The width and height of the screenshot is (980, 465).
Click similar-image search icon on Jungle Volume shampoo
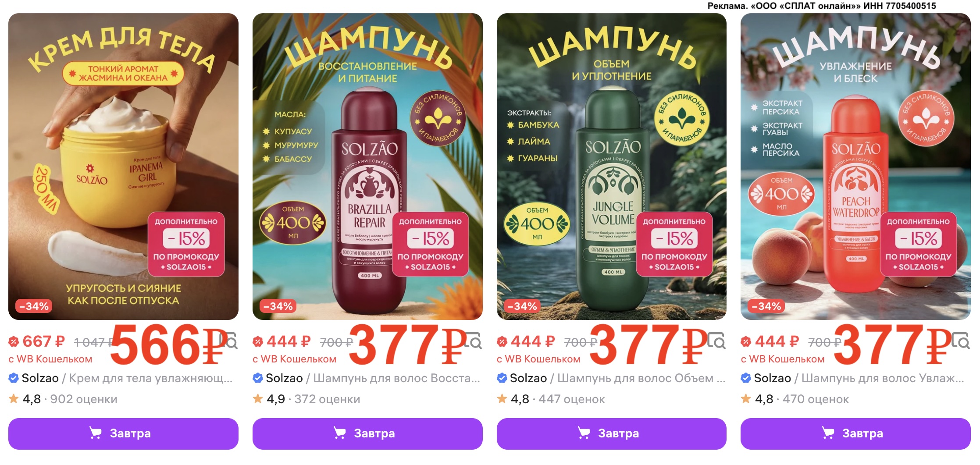tap(717, 341)
